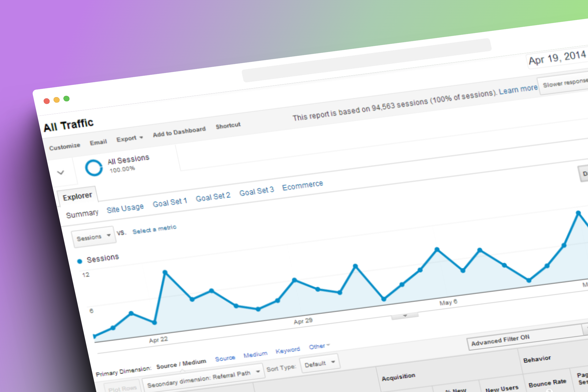Click the green window traffic light button

[66, 99]
